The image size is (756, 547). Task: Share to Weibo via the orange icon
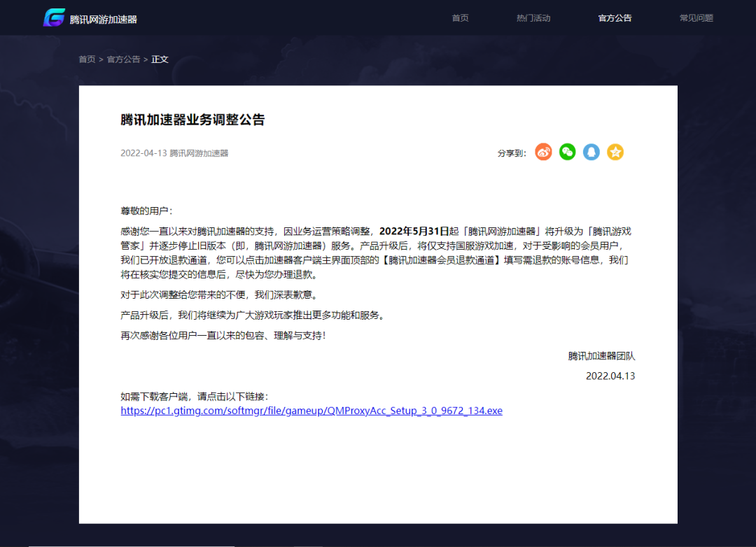pyautogui.click(x=543, y=152)
